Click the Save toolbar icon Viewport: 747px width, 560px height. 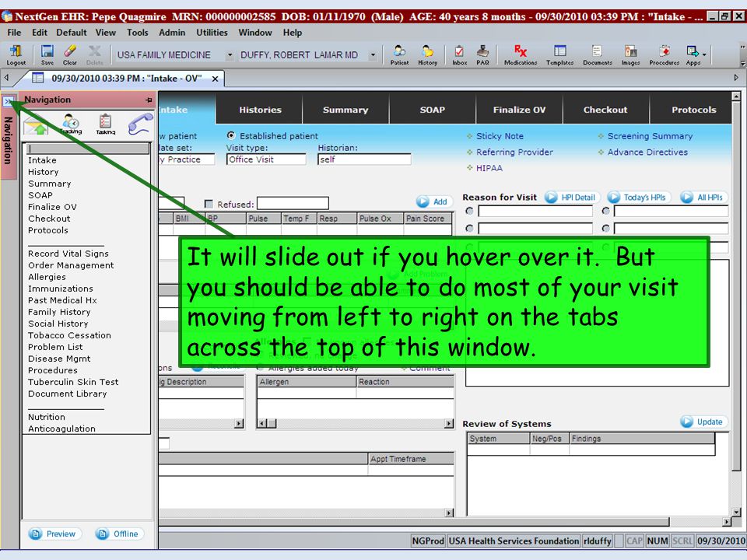tap(47, 55)
